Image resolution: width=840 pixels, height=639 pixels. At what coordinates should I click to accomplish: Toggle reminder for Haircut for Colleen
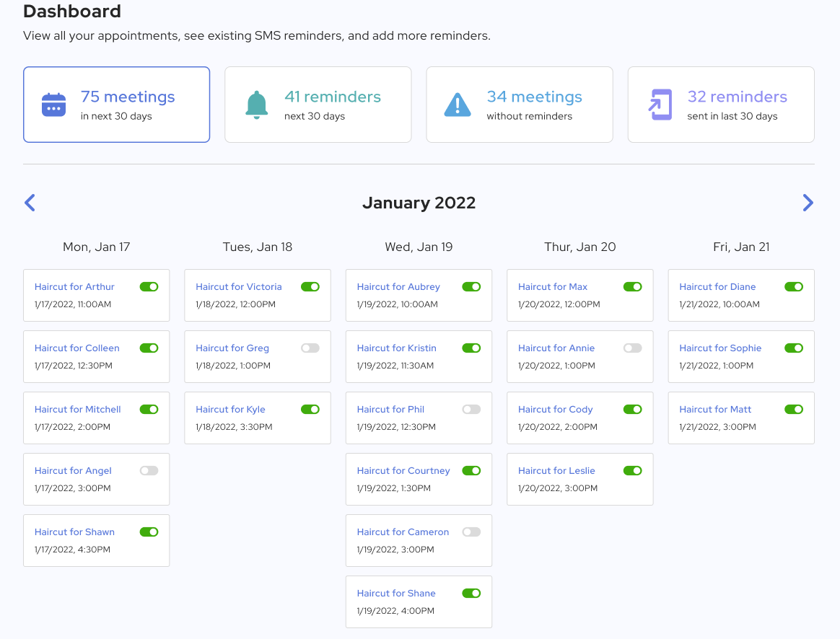[149, 348]
